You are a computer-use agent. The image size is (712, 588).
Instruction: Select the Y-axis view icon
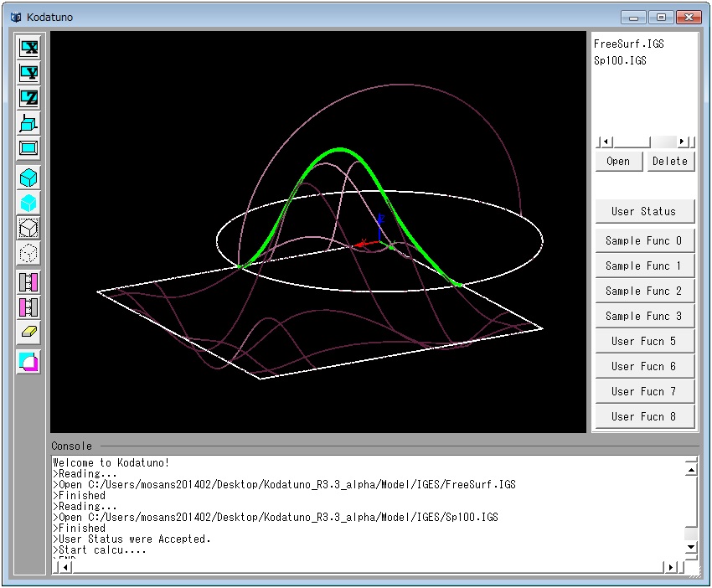point(28,73)
